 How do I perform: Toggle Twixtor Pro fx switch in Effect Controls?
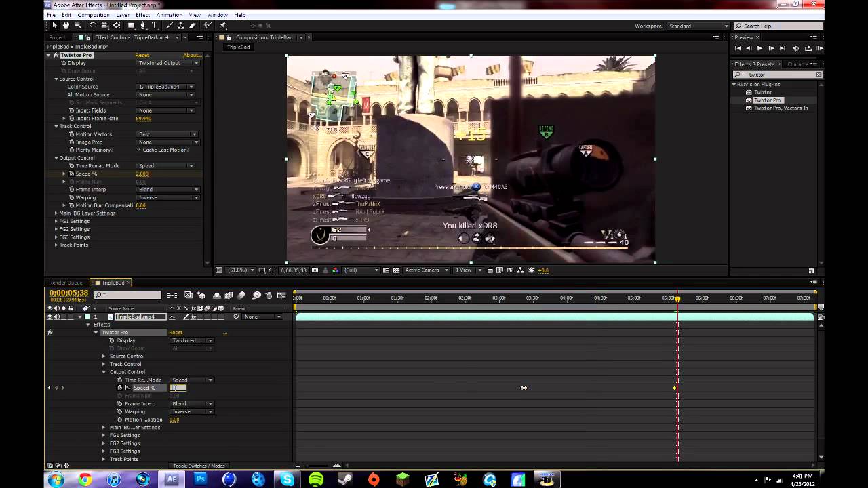coord(56,55)
